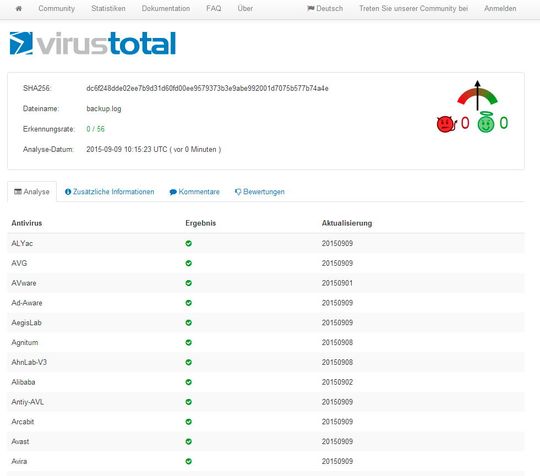Viewport: 540px width, 476px height.
Task: Click the VirusTotal logo
Action: coord(93,43)
